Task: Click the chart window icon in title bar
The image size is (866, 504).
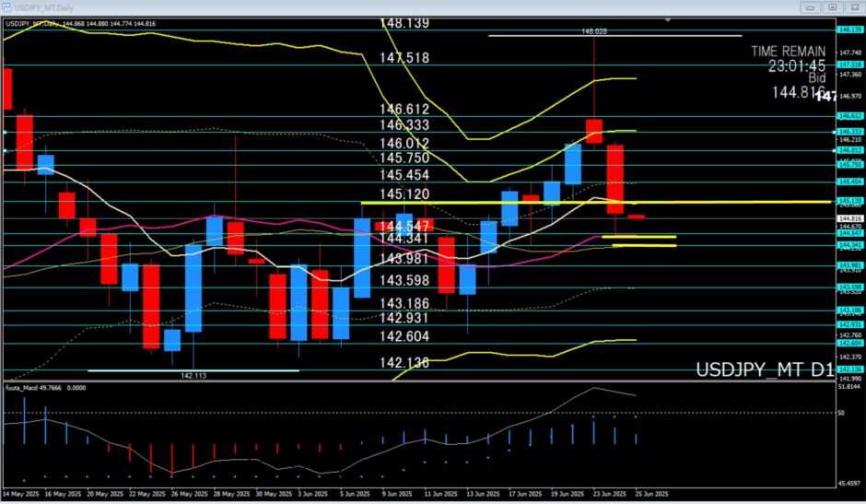Action: pos(6,9)
